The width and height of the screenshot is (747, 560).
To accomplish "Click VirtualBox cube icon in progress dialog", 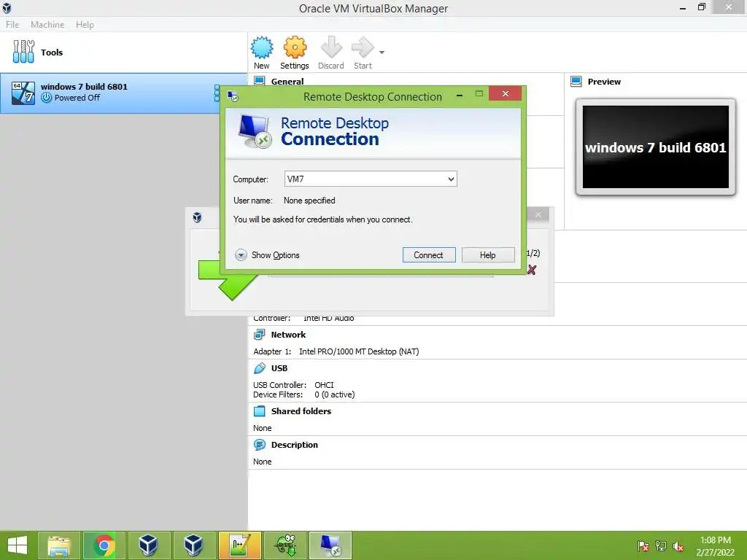I will pos(197,217).
